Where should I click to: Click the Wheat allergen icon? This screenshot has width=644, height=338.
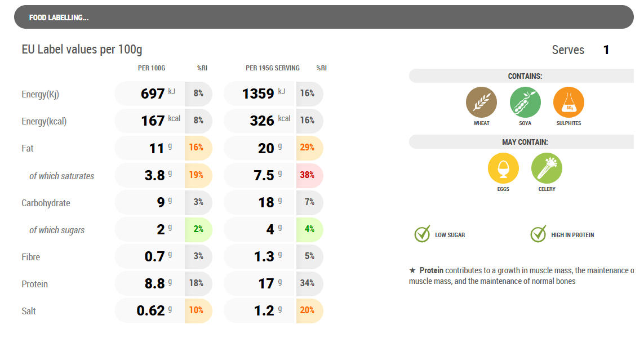481,103
